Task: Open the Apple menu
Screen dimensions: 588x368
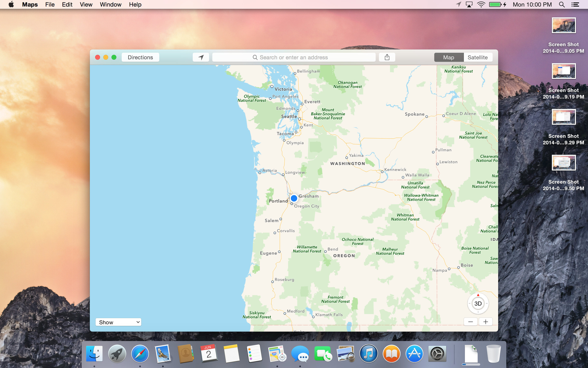Action: pos(11,4)
